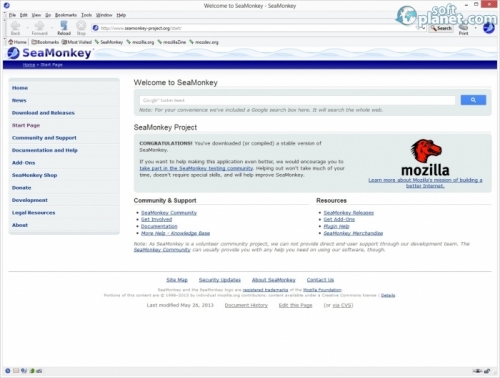Open ChatZilla IRC status bar icon

click(39, 371)
